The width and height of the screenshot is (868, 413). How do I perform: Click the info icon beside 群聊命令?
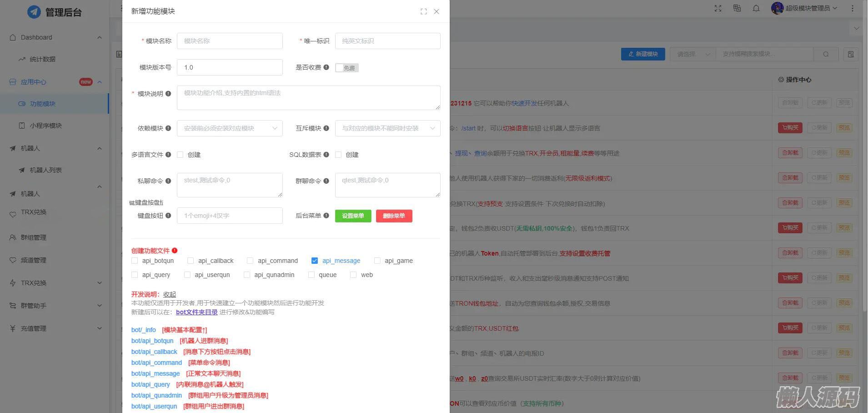[326, 181]
